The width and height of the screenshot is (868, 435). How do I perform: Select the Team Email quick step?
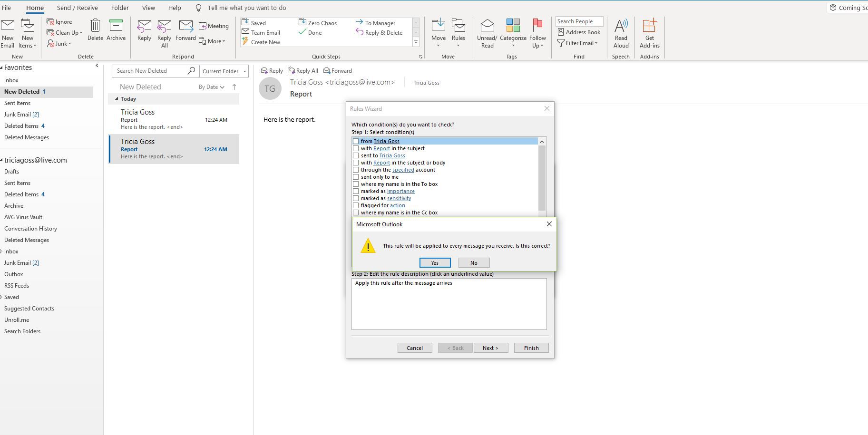coord(261,32)
